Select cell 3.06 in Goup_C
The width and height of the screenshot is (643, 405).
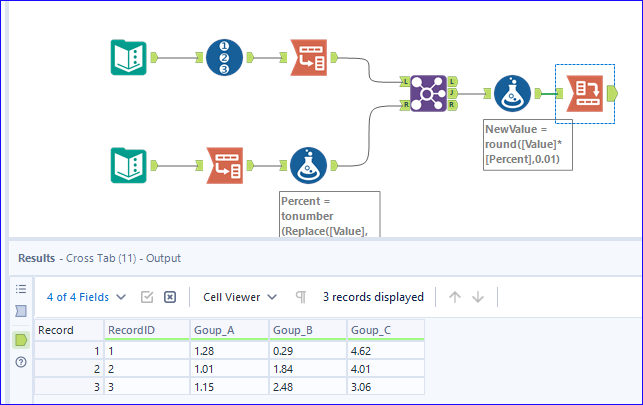click(386, 387)
